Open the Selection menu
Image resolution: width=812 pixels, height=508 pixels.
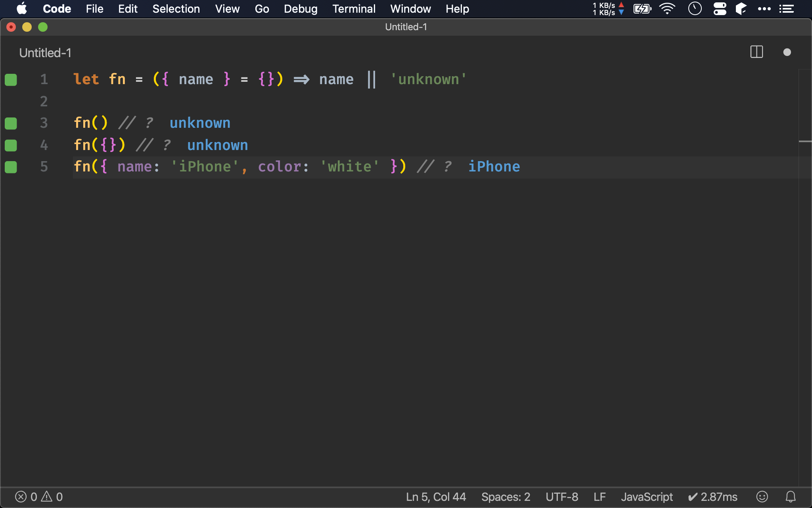(x=176, y=9)
